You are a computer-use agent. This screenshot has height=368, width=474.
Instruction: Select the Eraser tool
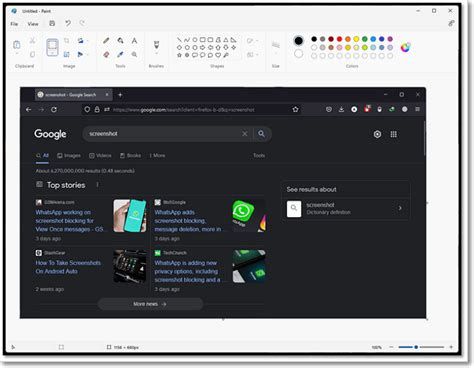click(x=106, y=54)
